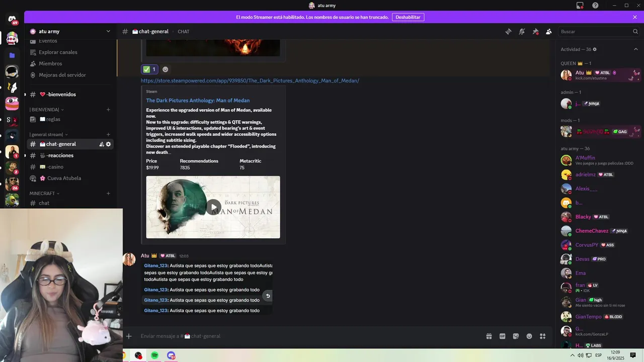Collapse the MINECRAFT category
This screenshot has height=362, width=644.
coord(44,194)
